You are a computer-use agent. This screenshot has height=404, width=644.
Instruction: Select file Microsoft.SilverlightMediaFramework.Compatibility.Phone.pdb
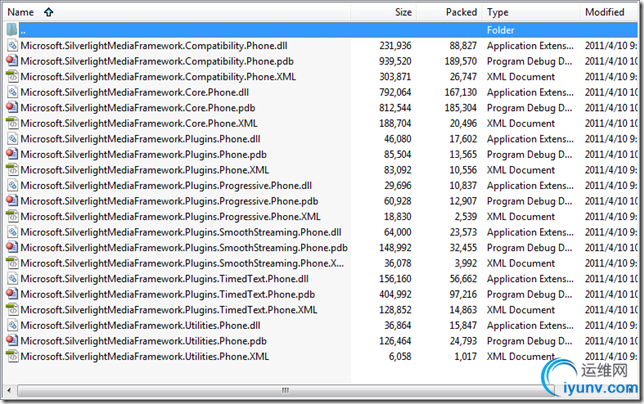(x=157, y=61)
